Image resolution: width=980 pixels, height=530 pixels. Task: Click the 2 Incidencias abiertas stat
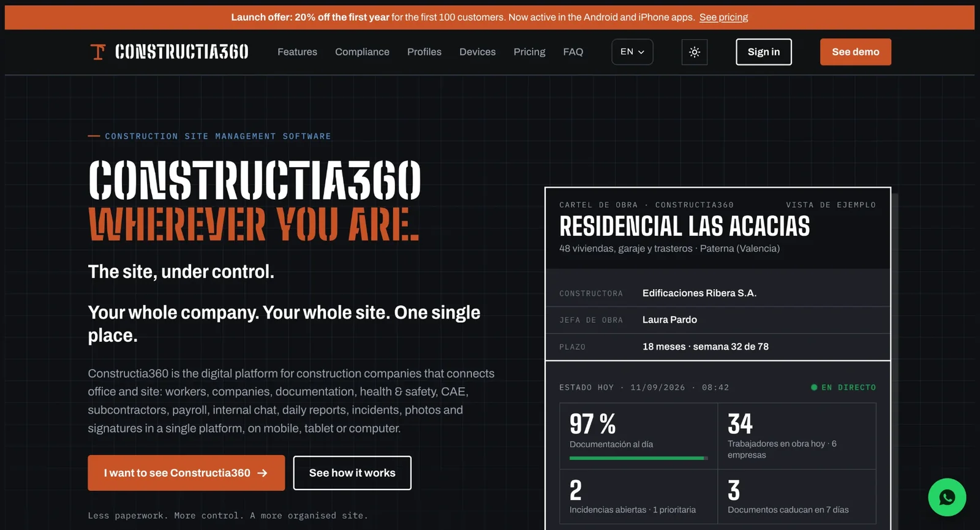(638, 497)
